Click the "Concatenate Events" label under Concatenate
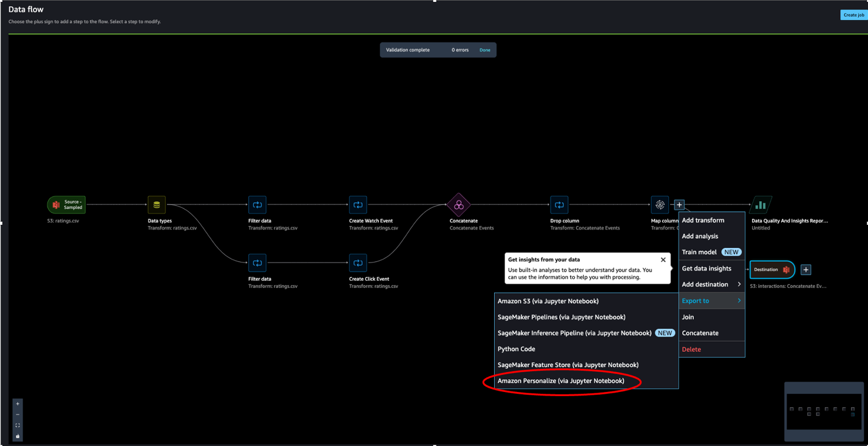Viewport: 868px width, 446px height. click(x=472, y=228)
